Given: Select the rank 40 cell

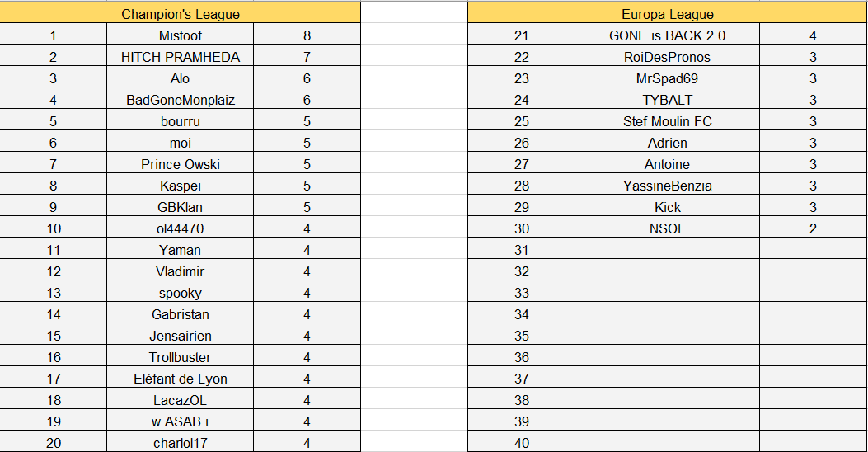Looking at the screenshot, I should pyautogui.click(x=521, y=443).
